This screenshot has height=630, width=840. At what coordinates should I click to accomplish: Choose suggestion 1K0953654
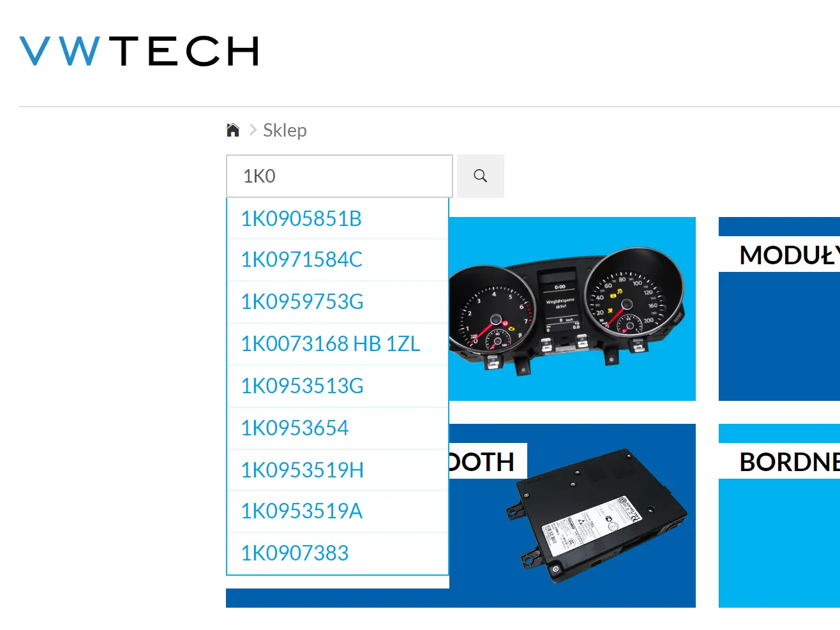[x=294, y=428]
